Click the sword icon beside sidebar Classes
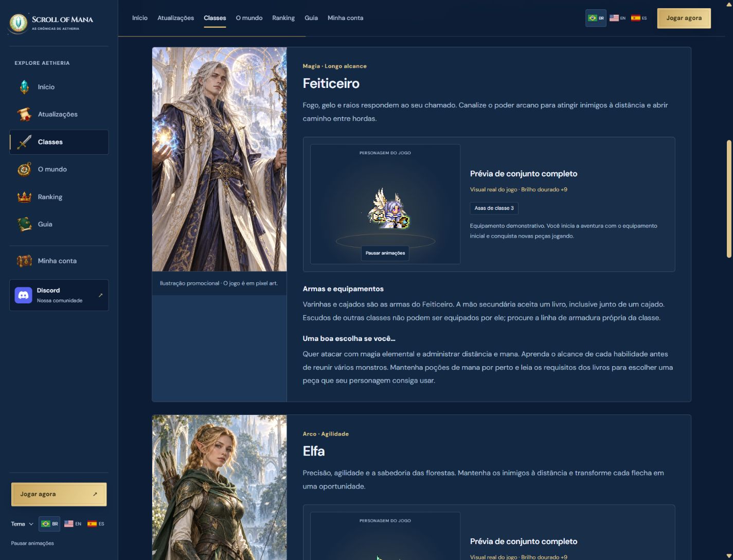Image resolution: width=733 pixels, height=560 pixels. coord(24,142)
